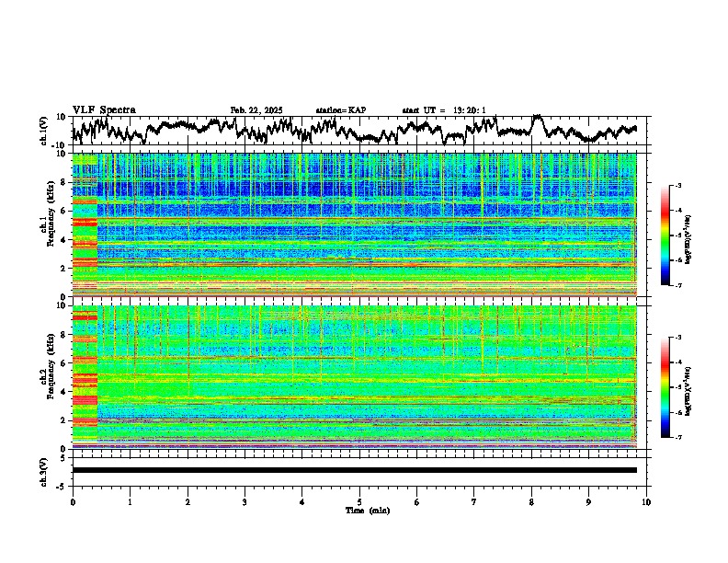Click the ch.2 color scale bar
The image size is (728, 563).
click(x=665, y=387)
